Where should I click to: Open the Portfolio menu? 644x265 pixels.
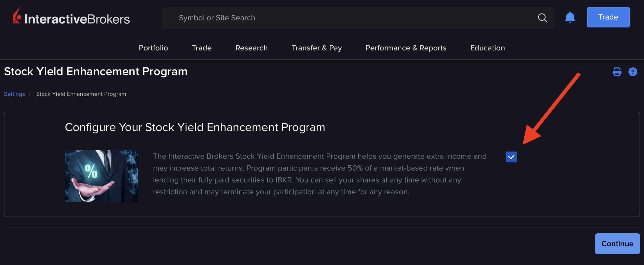point(153,48)
